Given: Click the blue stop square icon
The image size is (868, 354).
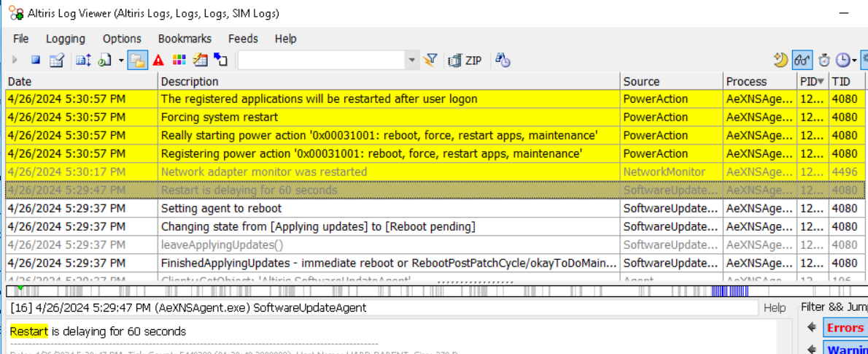Looking at the screenshot, I should pyautogui.click(x=36, y=60).
